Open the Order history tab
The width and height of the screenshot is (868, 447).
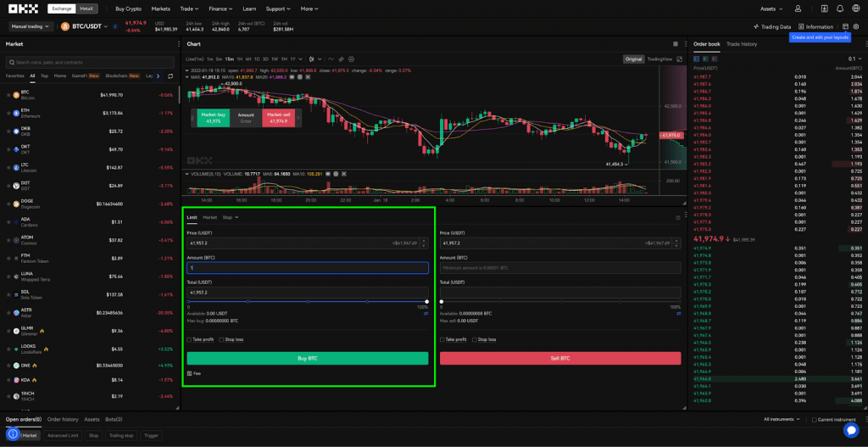pos(63,419)
